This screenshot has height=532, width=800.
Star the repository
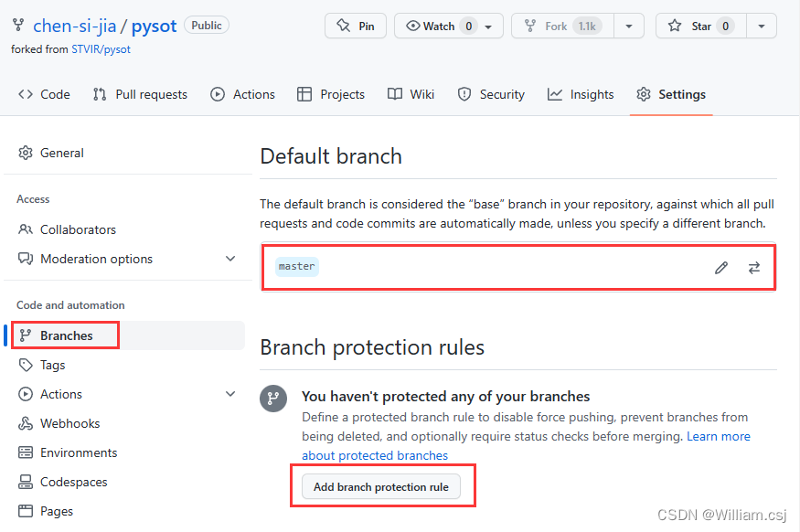(x=701, y=26)
